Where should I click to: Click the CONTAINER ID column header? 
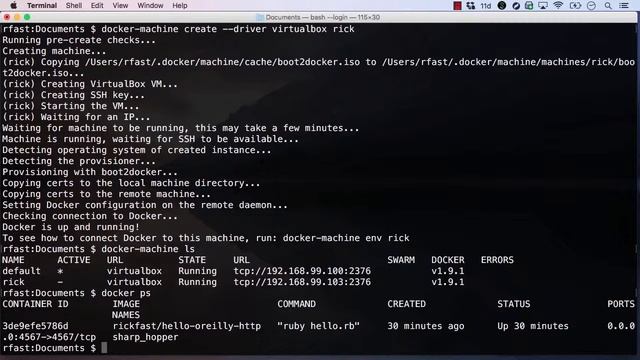click(35, 304)
